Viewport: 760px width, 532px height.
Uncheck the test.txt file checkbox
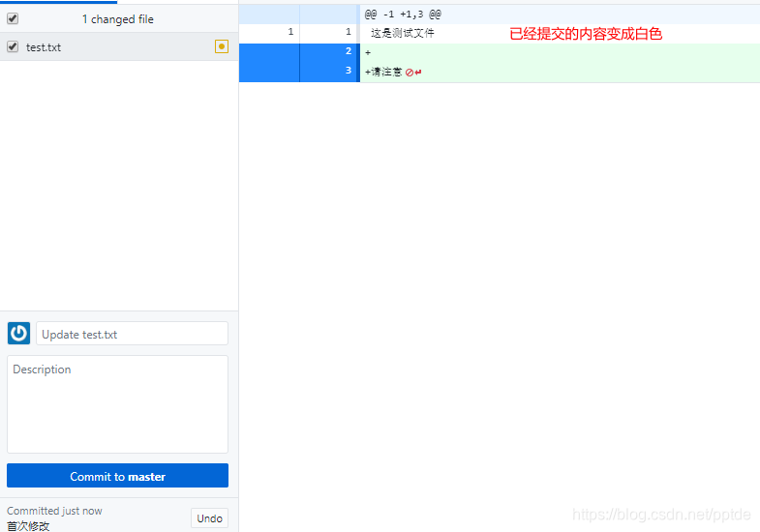[13, 47]
